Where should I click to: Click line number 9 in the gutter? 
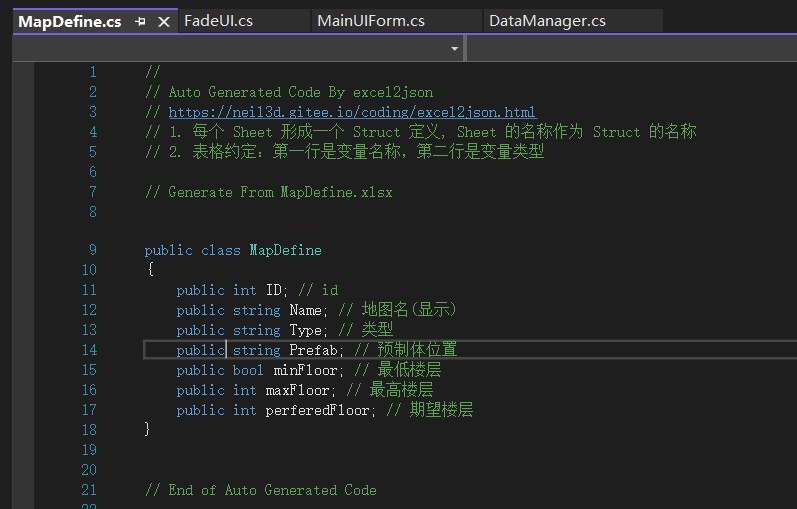(93, 250)
